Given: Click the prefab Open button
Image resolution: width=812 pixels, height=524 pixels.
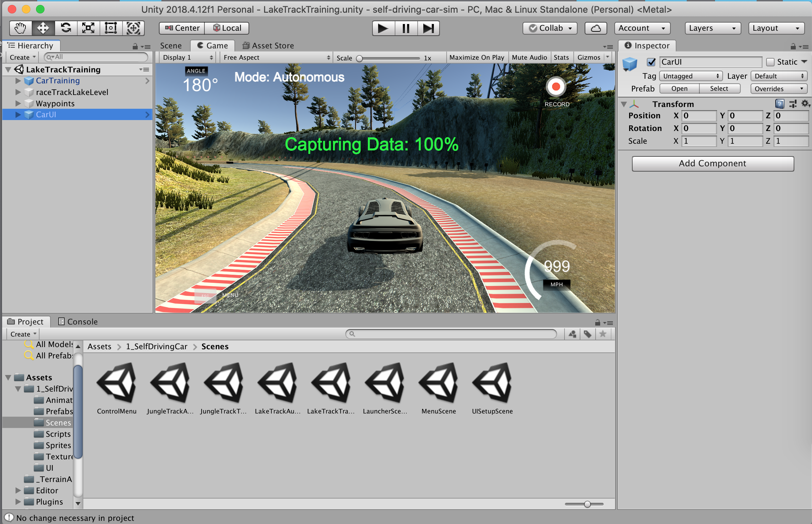Looking at the screenshot, I should [679, 89].
